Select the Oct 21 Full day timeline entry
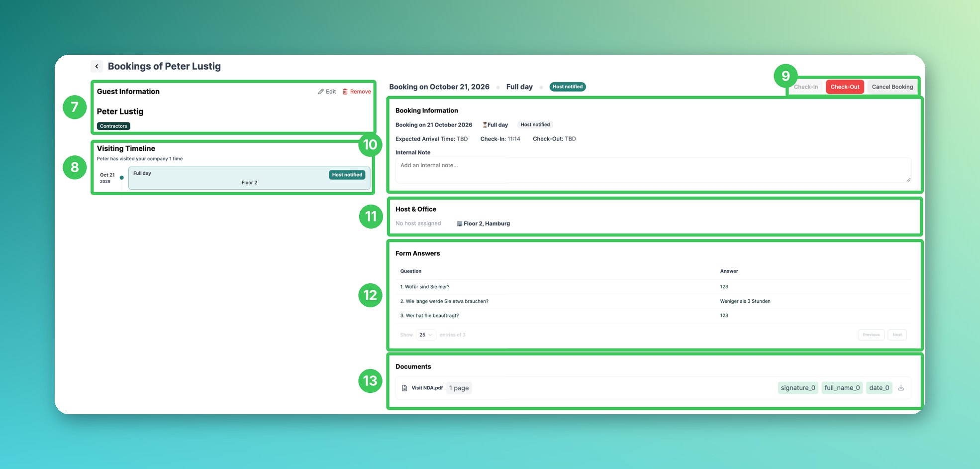980x469 pixels. (249, 178)
